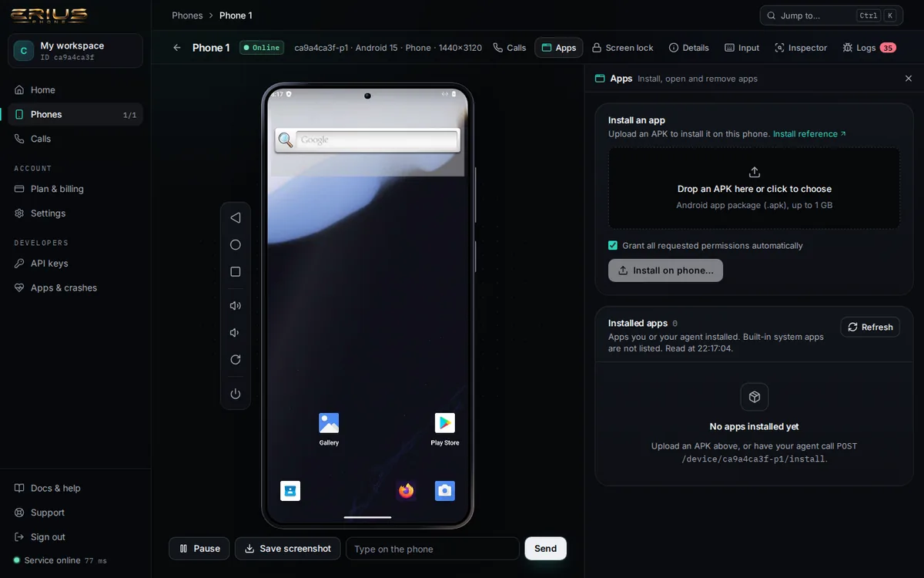
Task: Open Apps & crashes page
Action: point(75,288)
